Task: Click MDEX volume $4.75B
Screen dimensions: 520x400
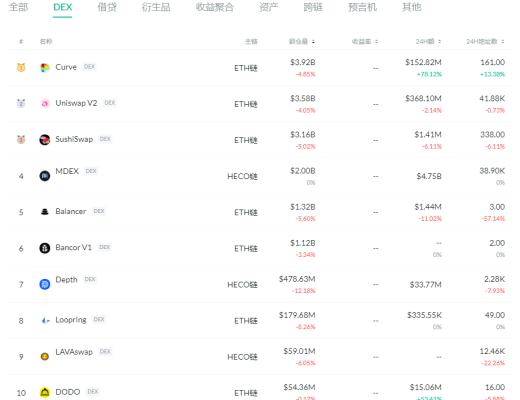Action: click(429, 176)
